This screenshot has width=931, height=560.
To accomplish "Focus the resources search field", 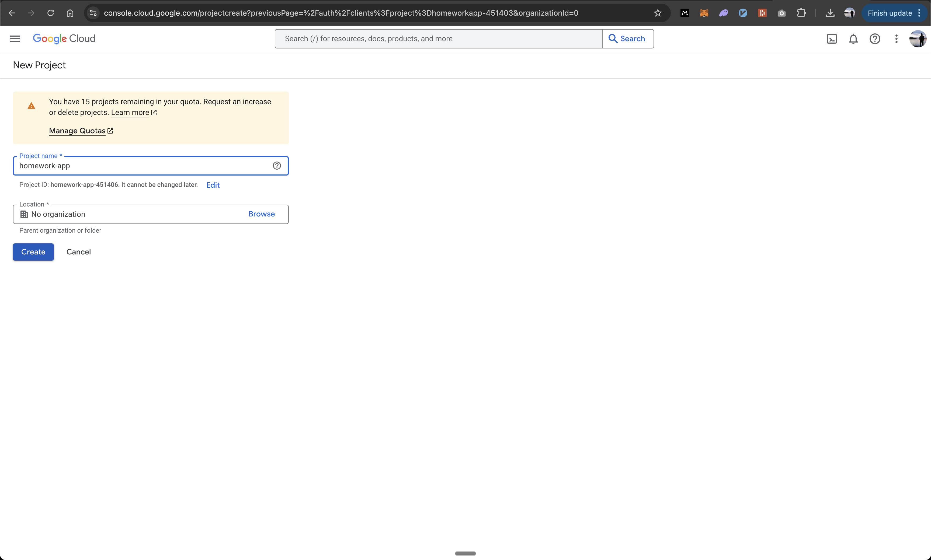I will point(438,38).
